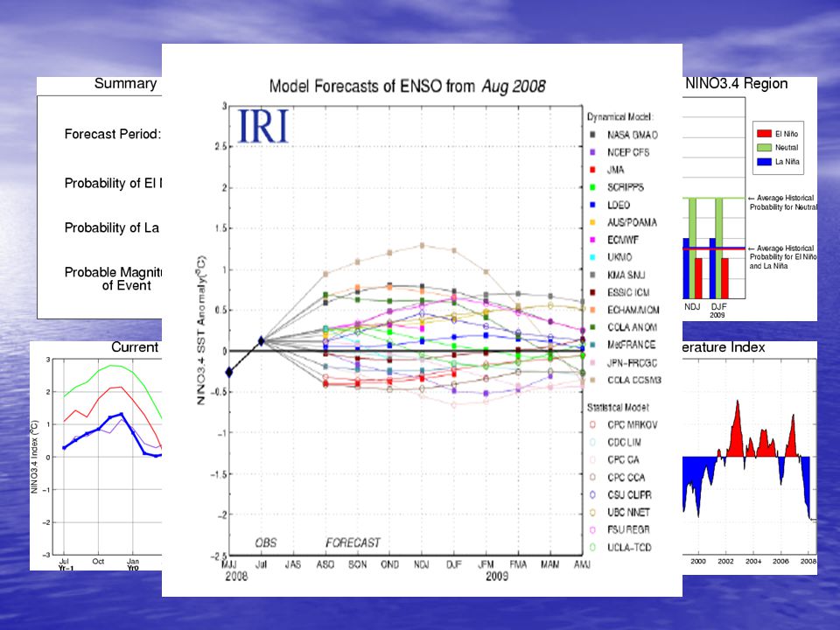The image size is (840, 630).
Task: Select the '2004' year label on the time series
Action: tap(753, 562)
